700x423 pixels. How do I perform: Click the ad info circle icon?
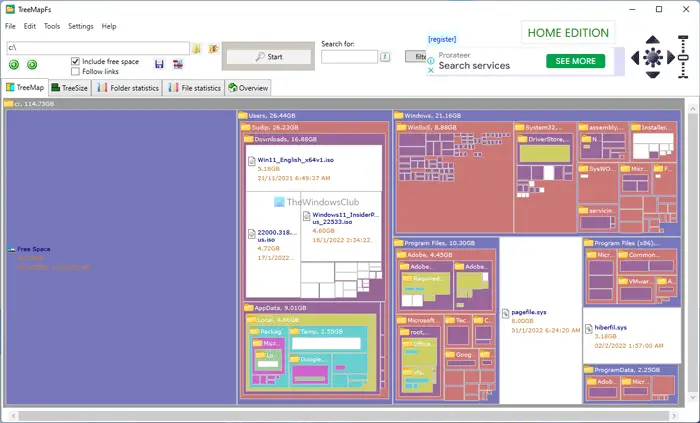coord(431,61)
